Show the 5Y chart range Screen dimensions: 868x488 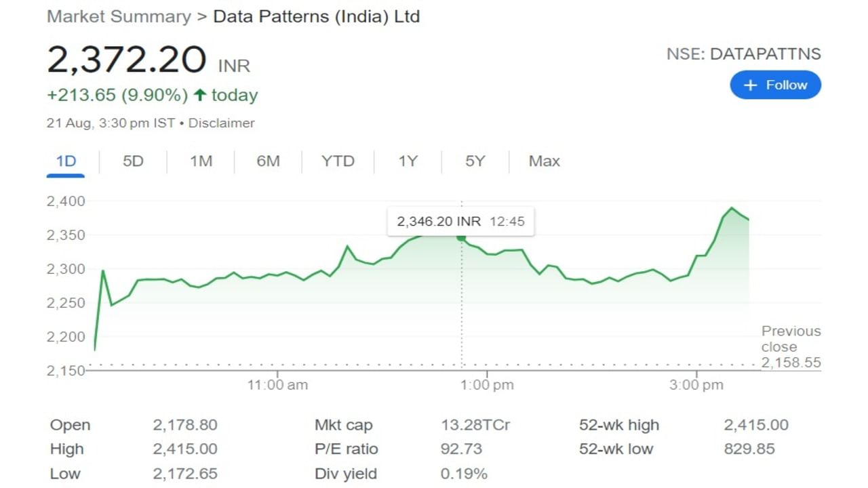point(475,161)
